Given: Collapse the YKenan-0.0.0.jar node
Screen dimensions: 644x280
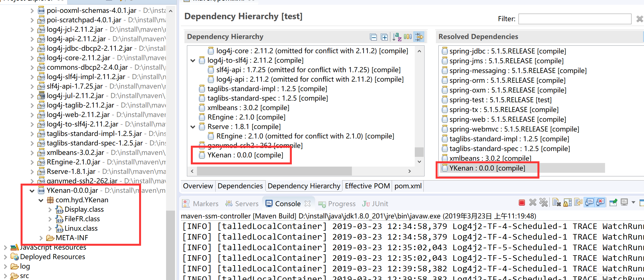Looking at the screenshot, I should pyautogui.click(x=32, y=191).
